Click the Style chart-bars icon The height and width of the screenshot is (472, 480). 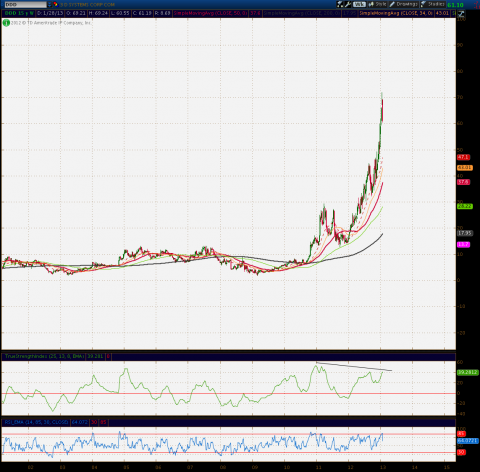tap(371, 4)
